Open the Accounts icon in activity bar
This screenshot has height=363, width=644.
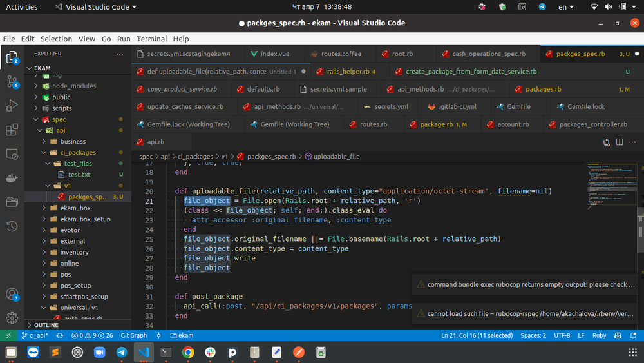[x=12, y=294]
